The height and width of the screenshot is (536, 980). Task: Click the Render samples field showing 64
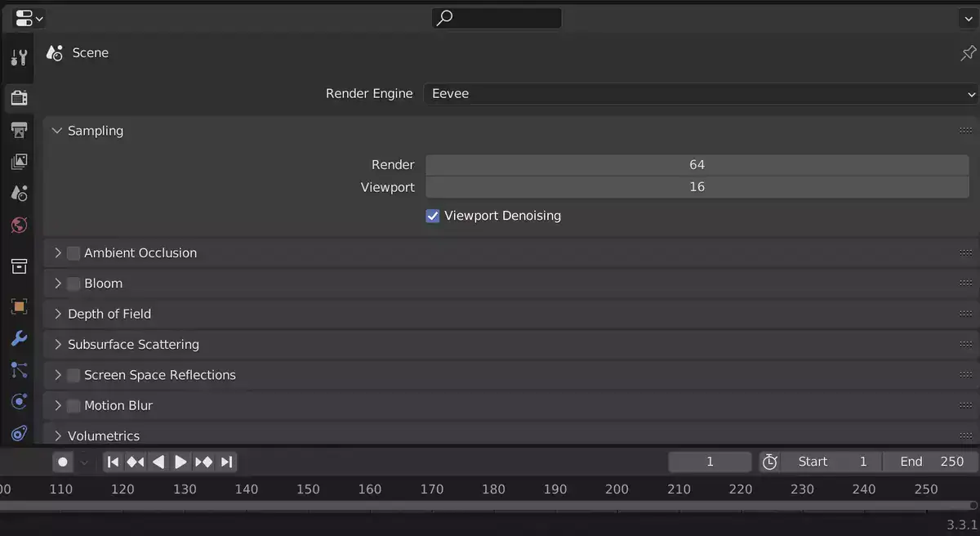[697, 165]
